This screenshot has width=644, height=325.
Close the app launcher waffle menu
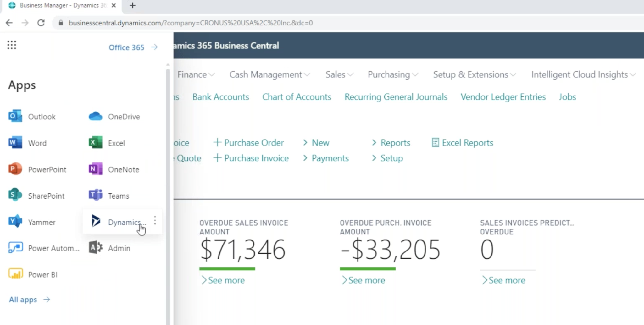pyautogui.click(x=12, y=45)
